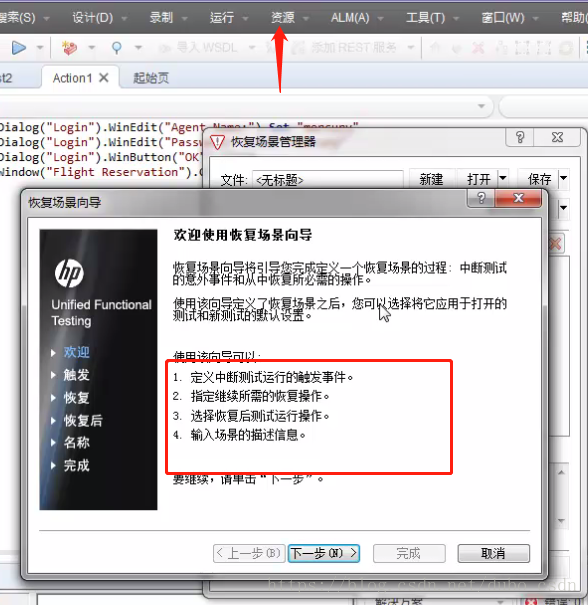Click the greyed red X toolbar icon

[478, 48]
